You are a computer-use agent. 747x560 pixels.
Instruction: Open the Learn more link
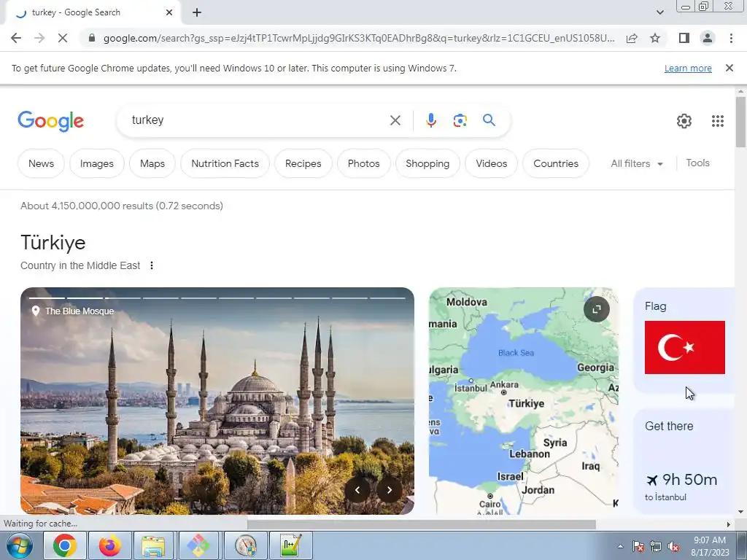(688, 68)
